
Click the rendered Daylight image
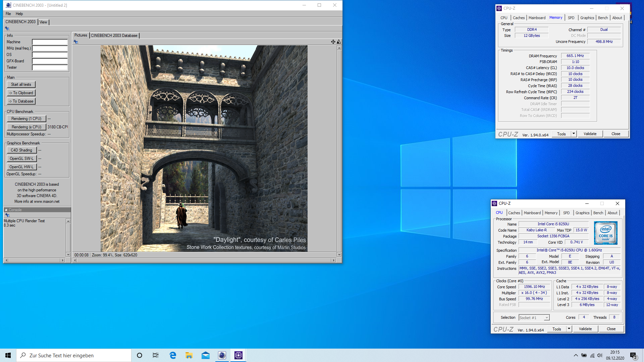tap(204, 148)
